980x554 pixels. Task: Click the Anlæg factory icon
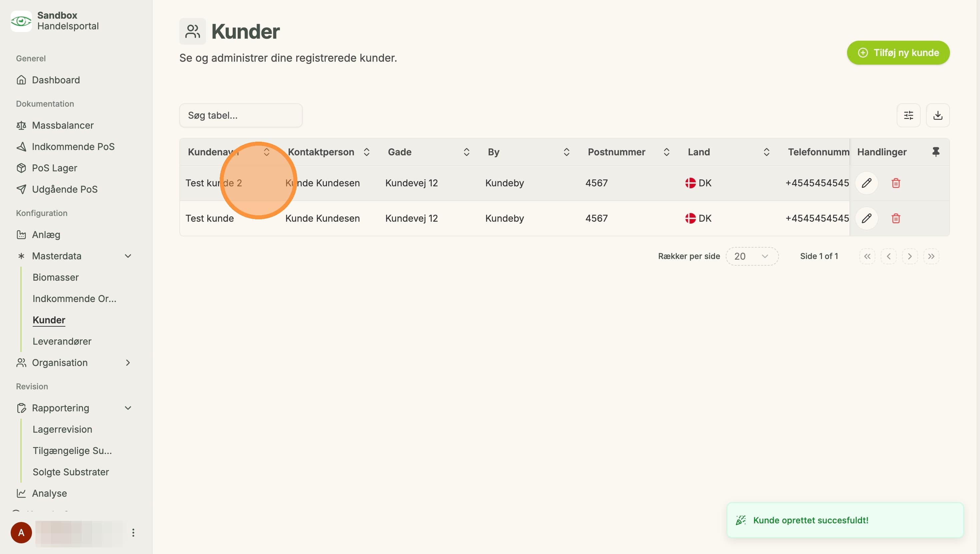click(21, 234)
